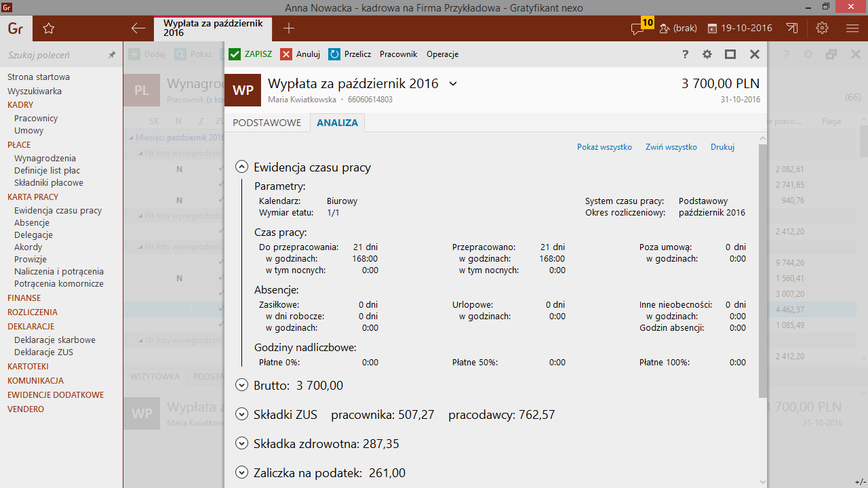
Task: Click the Pokaż wszystko link
Action: click(x=604, y=147)
